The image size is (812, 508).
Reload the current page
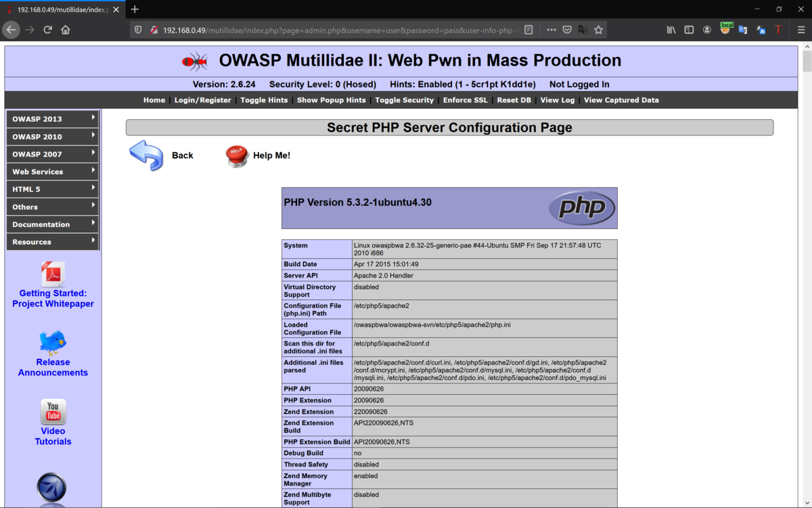click(47, 30)
